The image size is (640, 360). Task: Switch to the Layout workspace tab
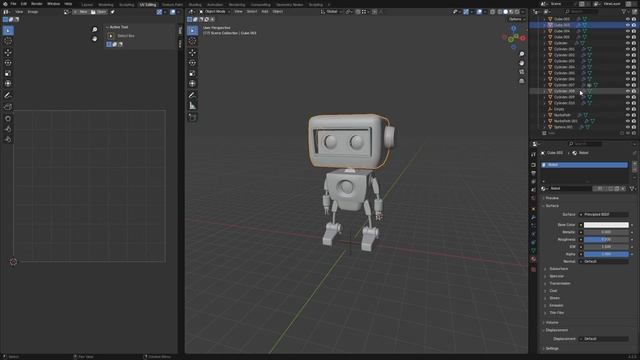click(x=87, y=4)
